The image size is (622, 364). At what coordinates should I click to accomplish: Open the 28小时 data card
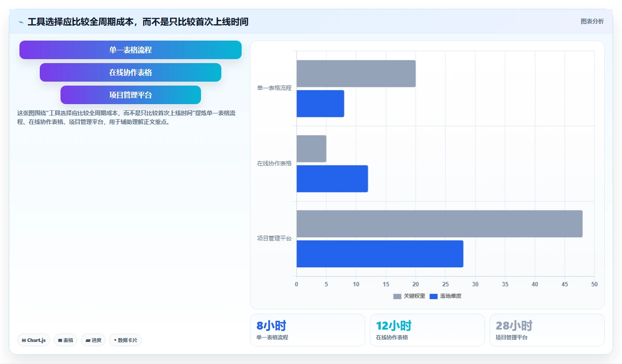[547, 330]
